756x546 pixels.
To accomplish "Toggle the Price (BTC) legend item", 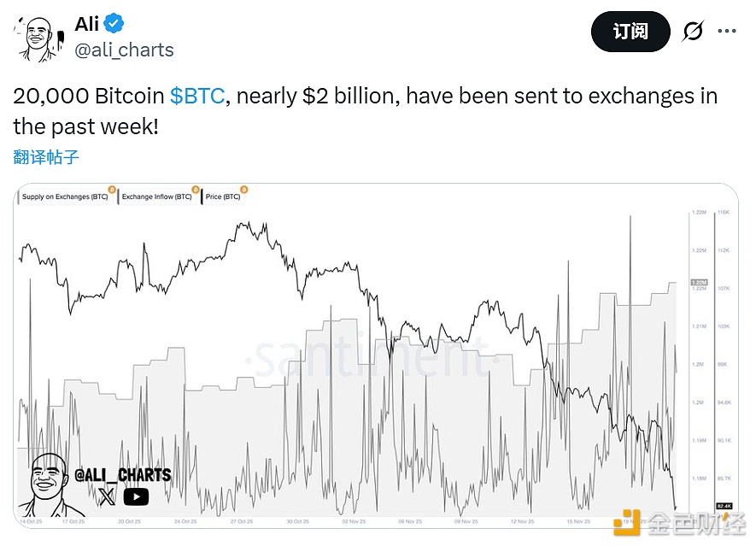I will (224, 197).
